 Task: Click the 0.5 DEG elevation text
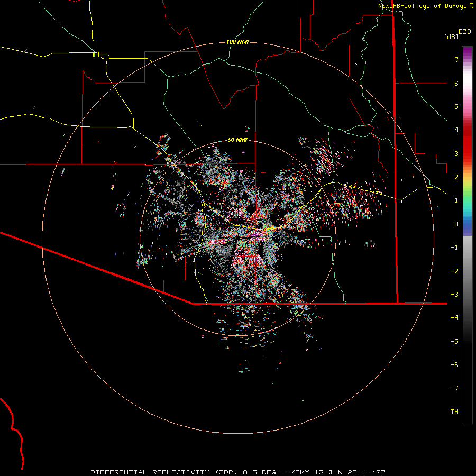tap(260, 472)
